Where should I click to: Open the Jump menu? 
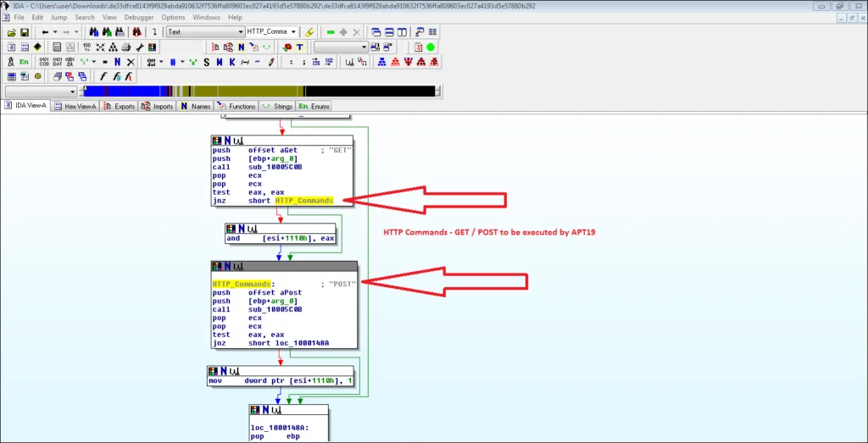coord(58,17)
